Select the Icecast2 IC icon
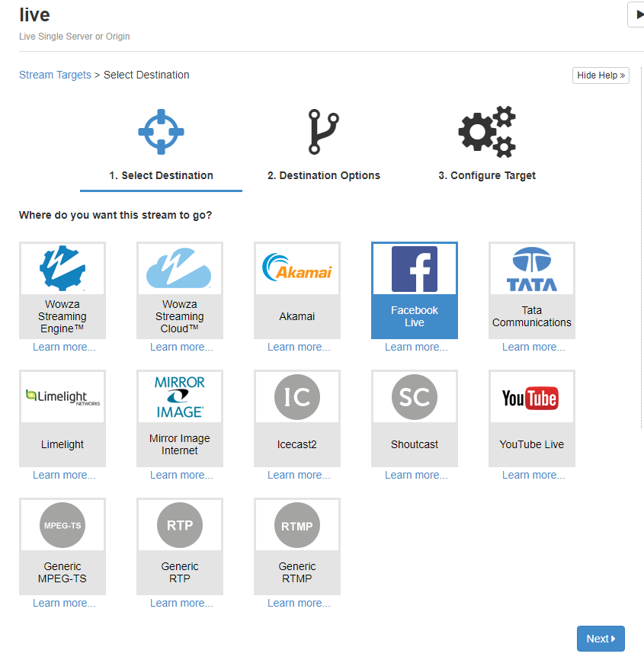Viewport: 644px width, 660px height. pos(296,397)
